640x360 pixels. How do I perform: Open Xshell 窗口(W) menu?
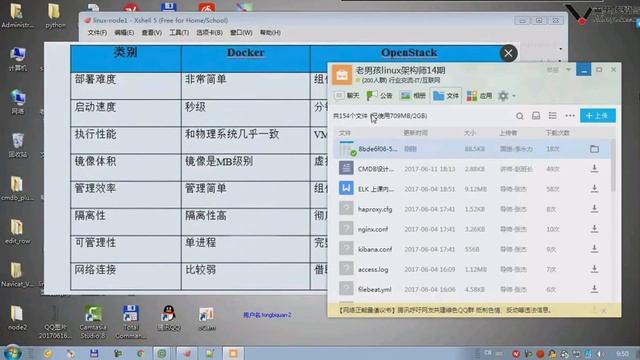(x=241, y=33)
